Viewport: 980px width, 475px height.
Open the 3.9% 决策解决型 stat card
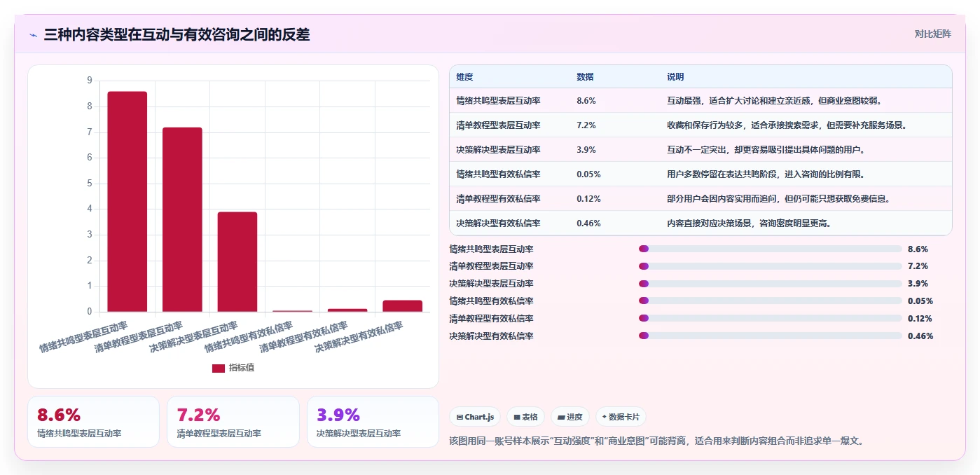pyautogui.click(x=373, y=422)
